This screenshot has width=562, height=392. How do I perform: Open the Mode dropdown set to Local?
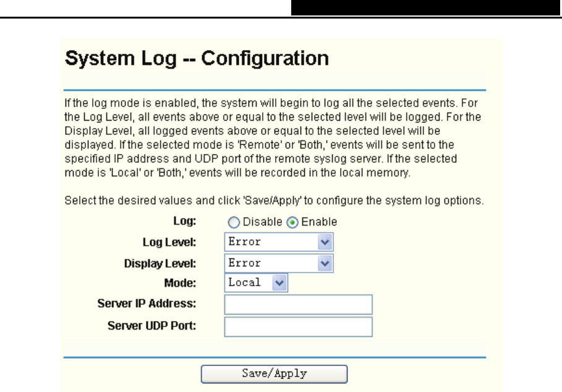[x=256, y=283]
